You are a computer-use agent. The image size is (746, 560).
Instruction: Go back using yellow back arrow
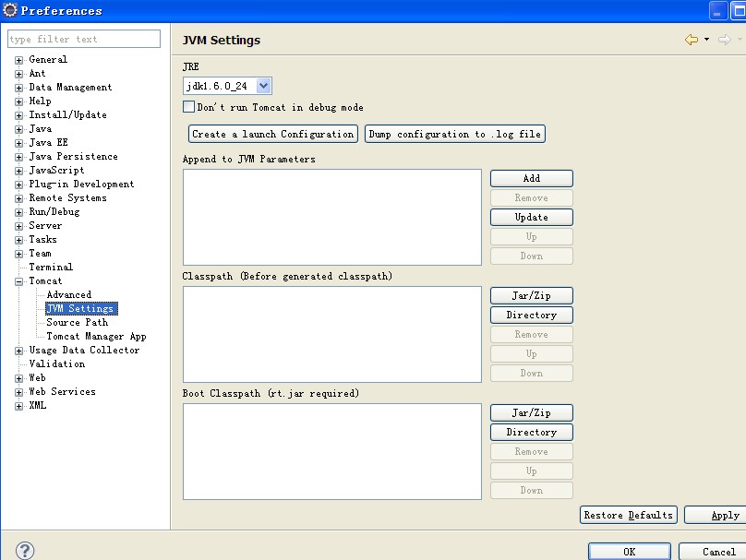point(692,40)
